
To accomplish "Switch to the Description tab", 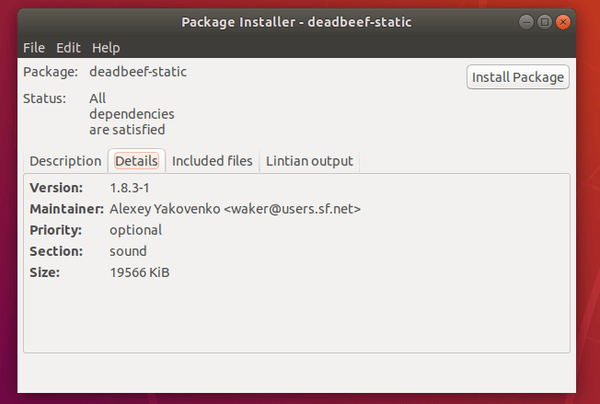I will (65, 161).
